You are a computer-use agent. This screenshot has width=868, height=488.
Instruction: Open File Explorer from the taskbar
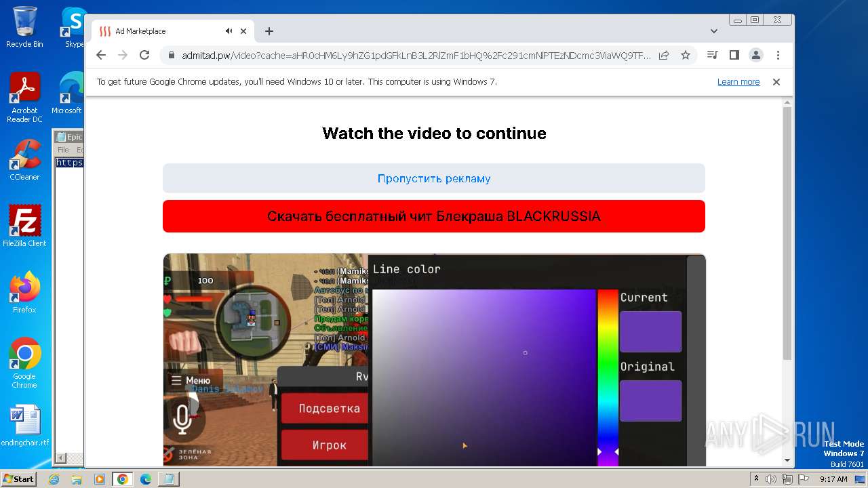77,479
